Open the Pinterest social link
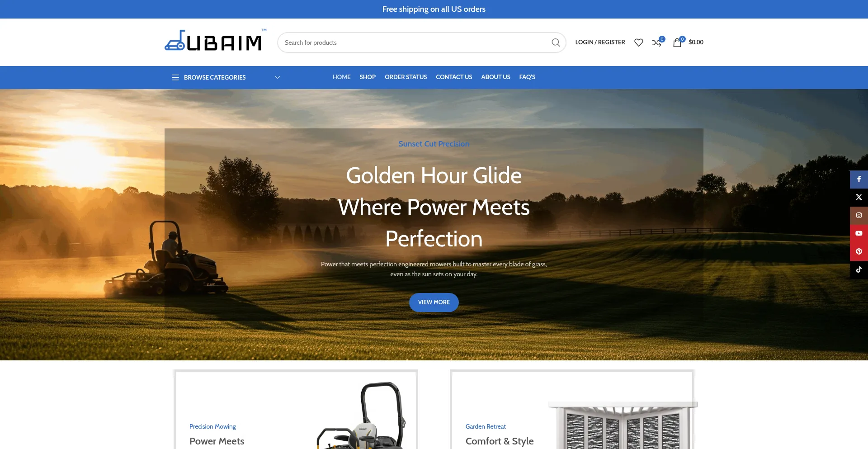868x449 pixels. [x=859, y=252]
